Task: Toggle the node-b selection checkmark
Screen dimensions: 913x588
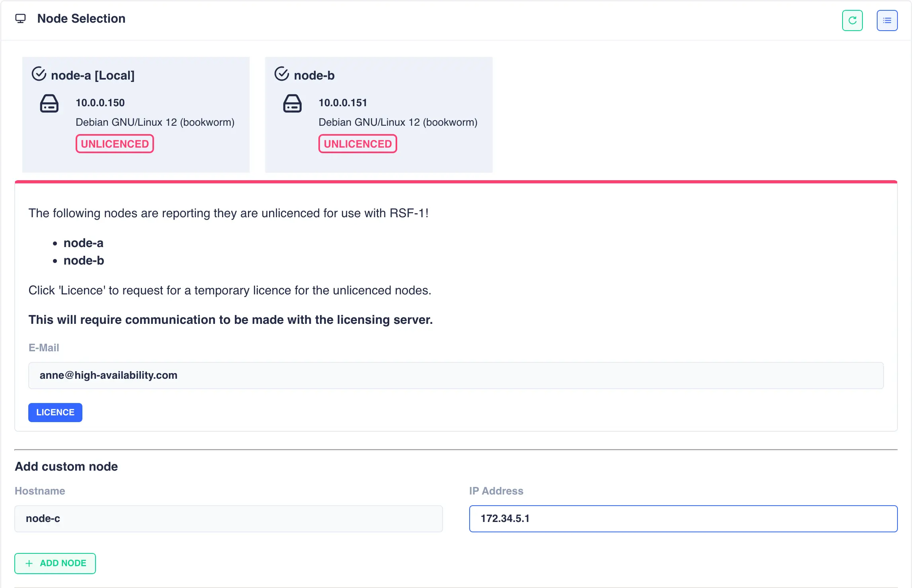Action: click(282, 74)
